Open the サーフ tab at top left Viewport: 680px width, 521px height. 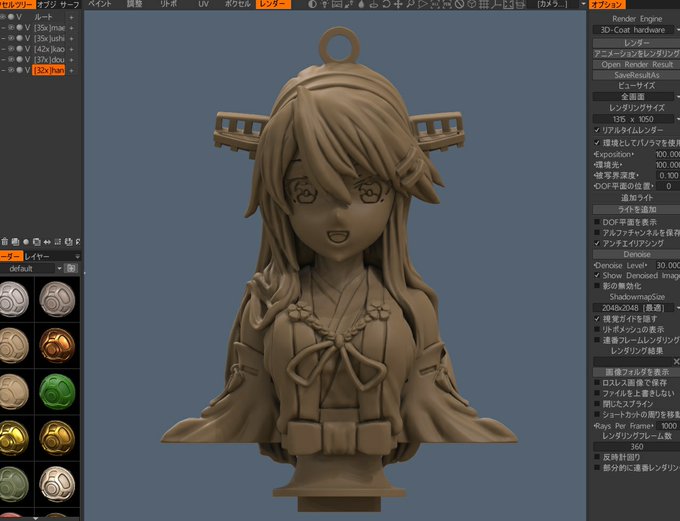(x=69, y=5)
